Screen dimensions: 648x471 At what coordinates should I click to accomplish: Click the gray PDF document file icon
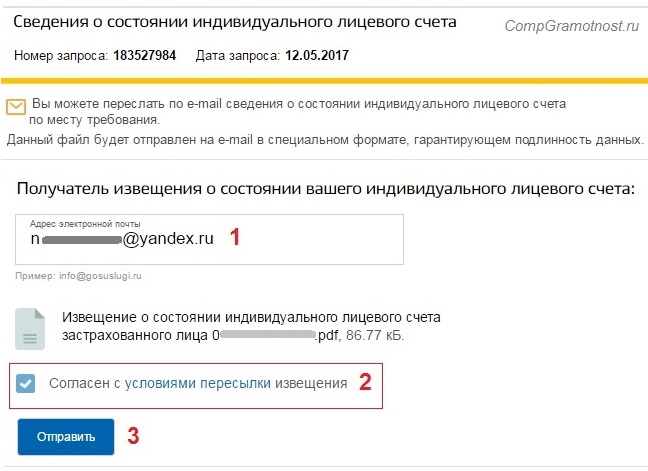[30, 329]
